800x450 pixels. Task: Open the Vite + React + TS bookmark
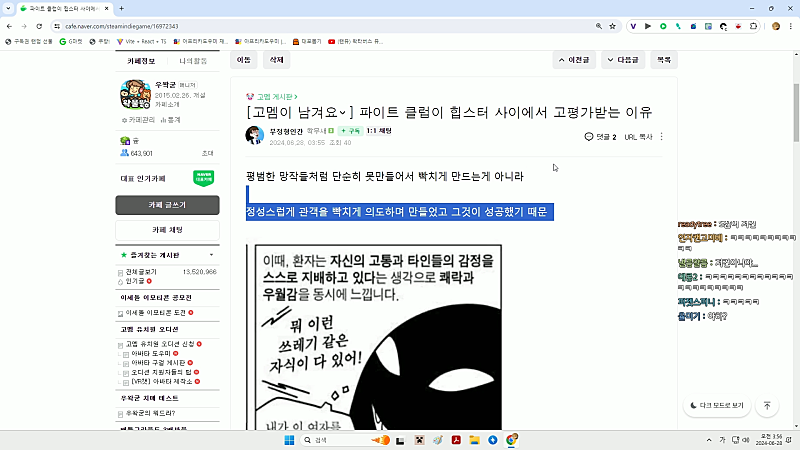pos(141,41)
